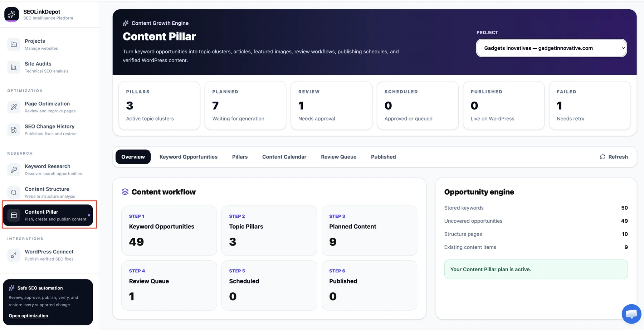644x330 pixels.
Task: Open the Published tab
Action: 384,157
